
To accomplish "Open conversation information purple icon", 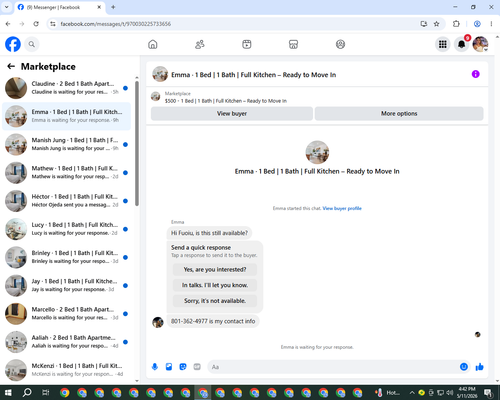I will (475, 74).
